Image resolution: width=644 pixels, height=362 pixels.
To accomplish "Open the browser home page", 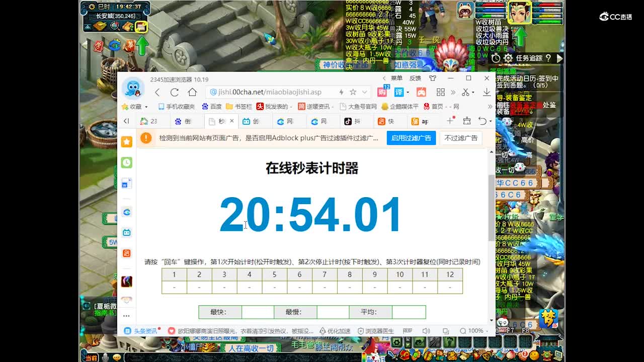I will (x=192, y=92).
